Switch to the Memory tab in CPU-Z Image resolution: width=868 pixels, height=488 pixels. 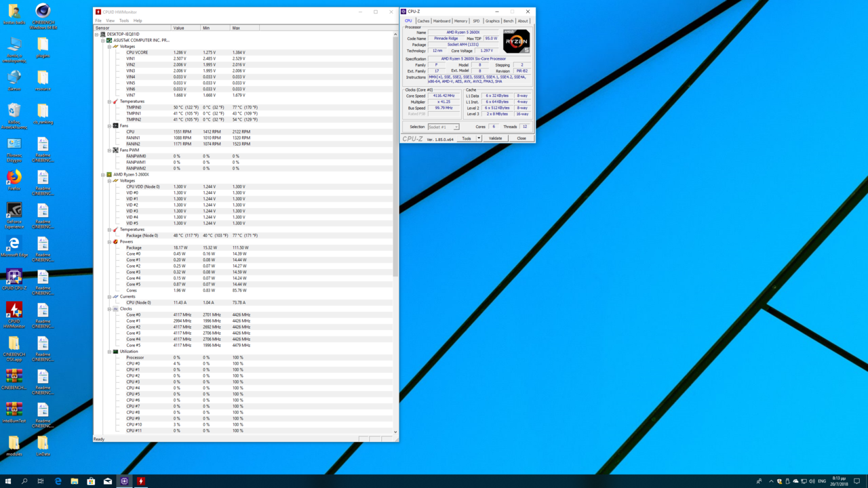tap(461, 21)
